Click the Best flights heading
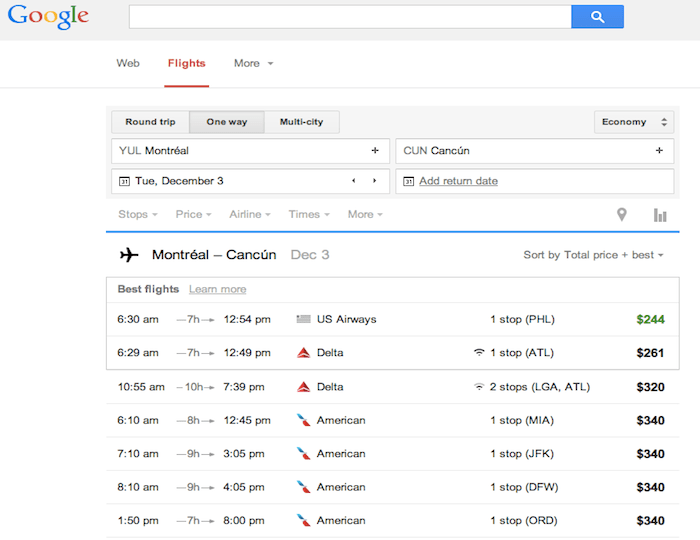Screen dimensions: 700x540 148,289
